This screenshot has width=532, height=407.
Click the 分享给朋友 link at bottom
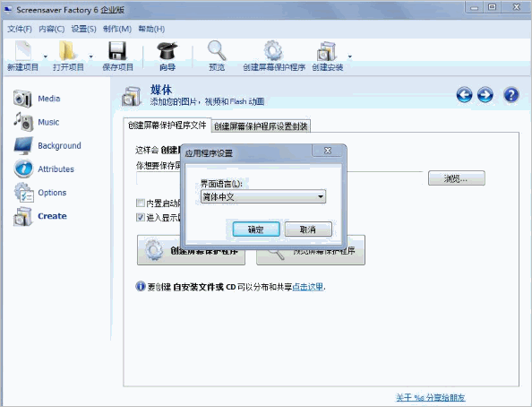click(x=431, y=397)
